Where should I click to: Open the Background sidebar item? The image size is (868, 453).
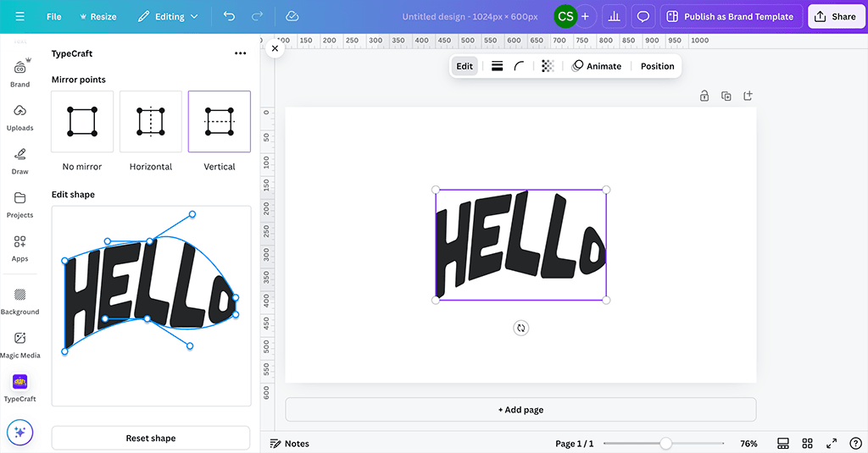coord(20,301)
